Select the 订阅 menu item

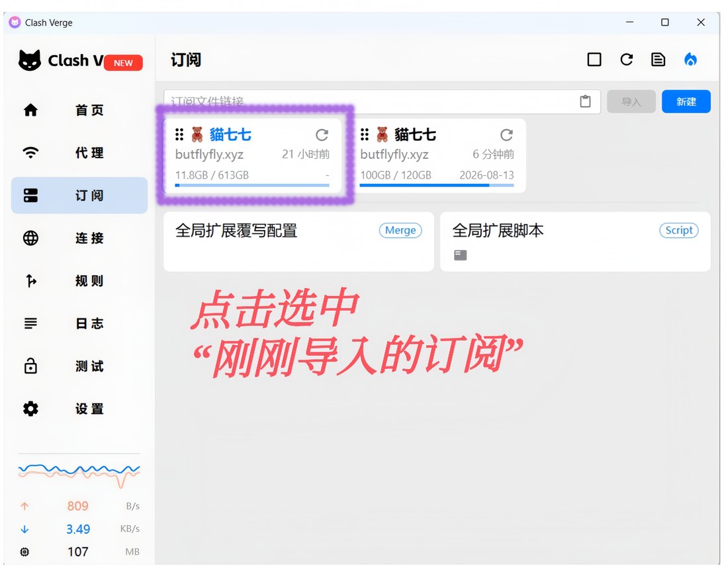click(x=79, y=195)
